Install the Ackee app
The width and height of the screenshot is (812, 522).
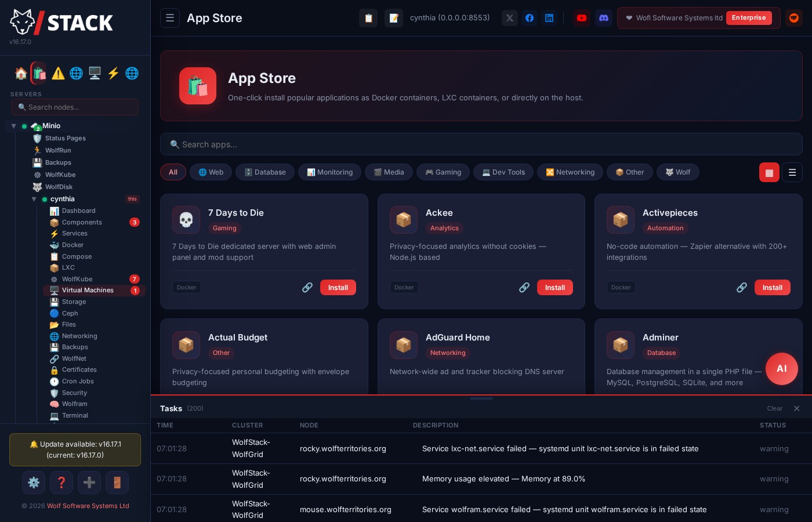pos(555,288)
